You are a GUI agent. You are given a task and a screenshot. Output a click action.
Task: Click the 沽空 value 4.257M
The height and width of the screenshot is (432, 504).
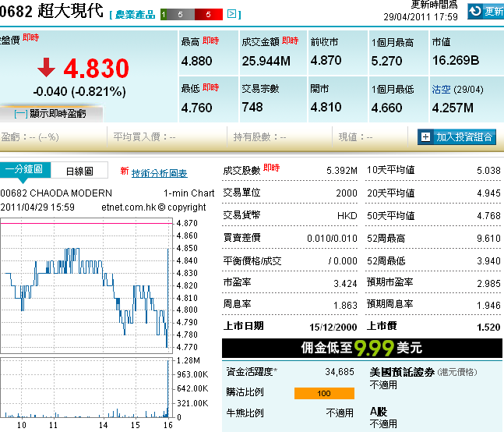(x=453, y=108)
